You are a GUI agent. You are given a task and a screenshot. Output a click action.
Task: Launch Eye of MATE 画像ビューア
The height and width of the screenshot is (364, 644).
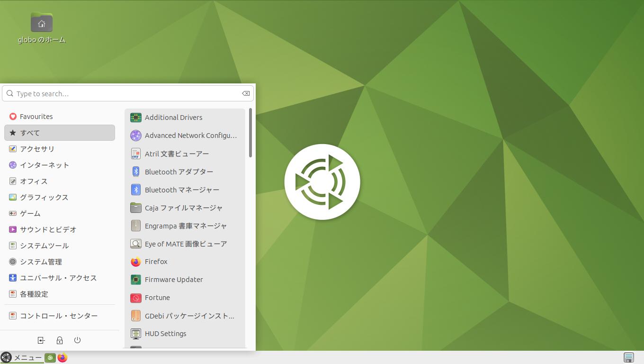coord(186,244)
